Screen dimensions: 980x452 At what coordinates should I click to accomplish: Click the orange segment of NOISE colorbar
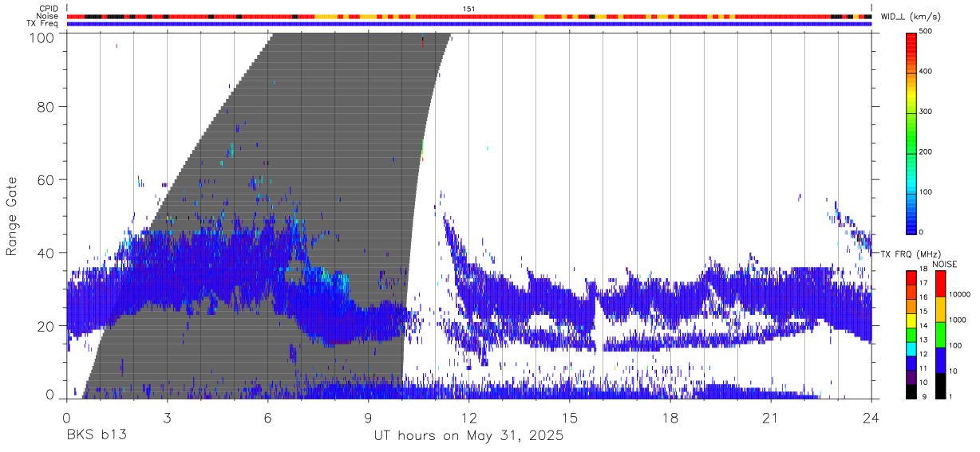click(939, 309)
